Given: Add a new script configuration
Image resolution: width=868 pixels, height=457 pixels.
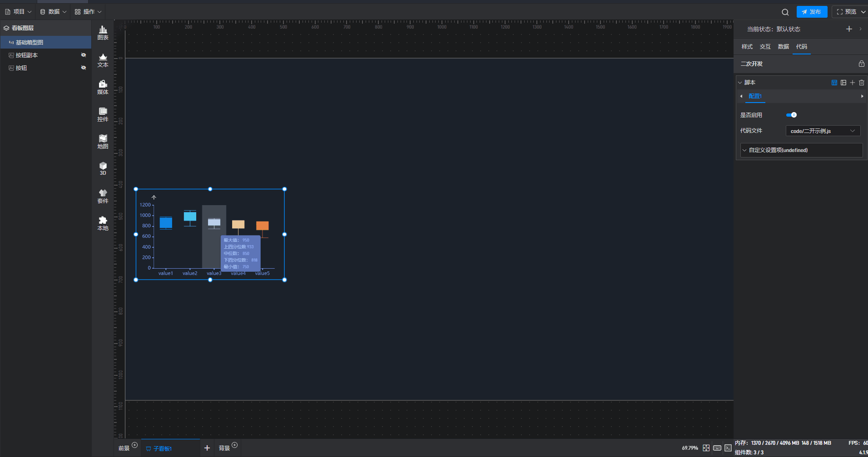Looking at the screenshot, I should (853, 83).
